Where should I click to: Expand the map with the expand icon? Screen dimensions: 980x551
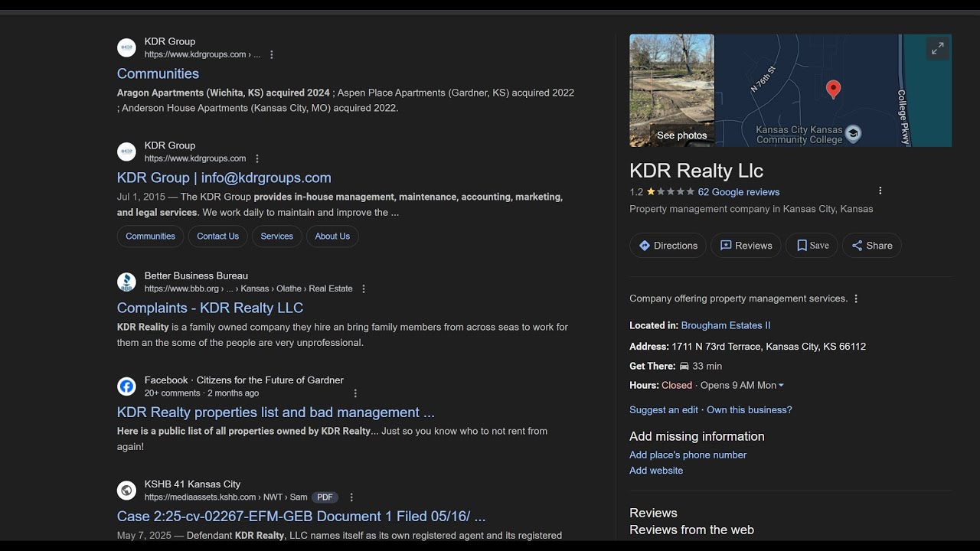[937, 49]
